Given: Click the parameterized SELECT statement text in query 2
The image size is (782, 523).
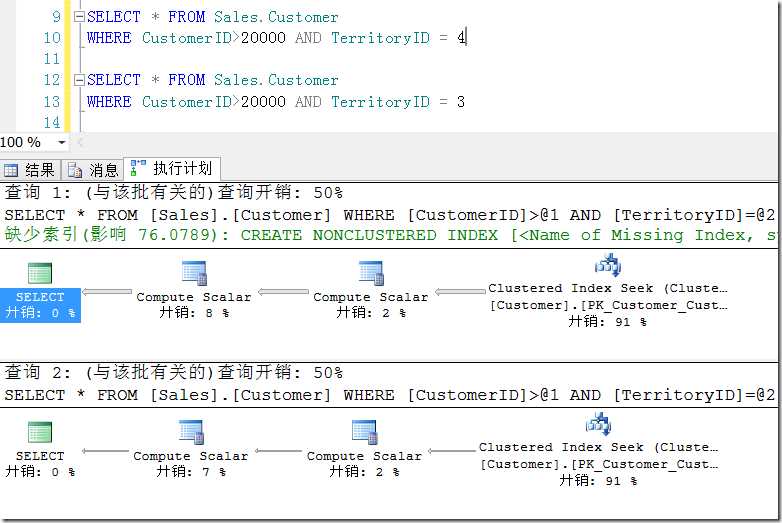Looking at the screenshot, I should [x=390, y=395].
